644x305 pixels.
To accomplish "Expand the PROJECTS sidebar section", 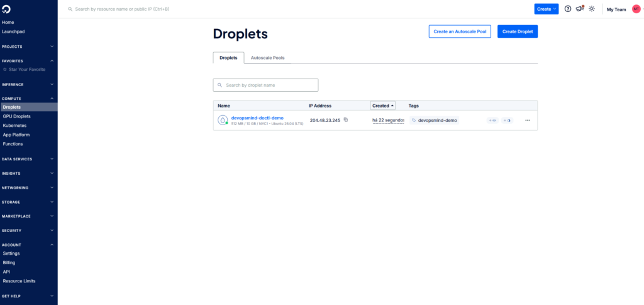I will pos(29,47).
